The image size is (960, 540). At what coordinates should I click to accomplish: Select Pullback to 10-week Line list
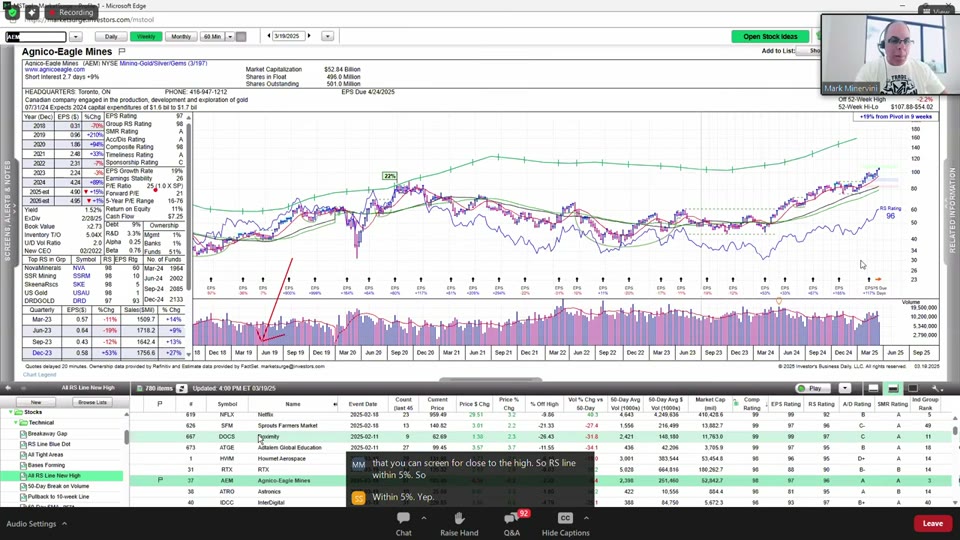tap(58, 497)
